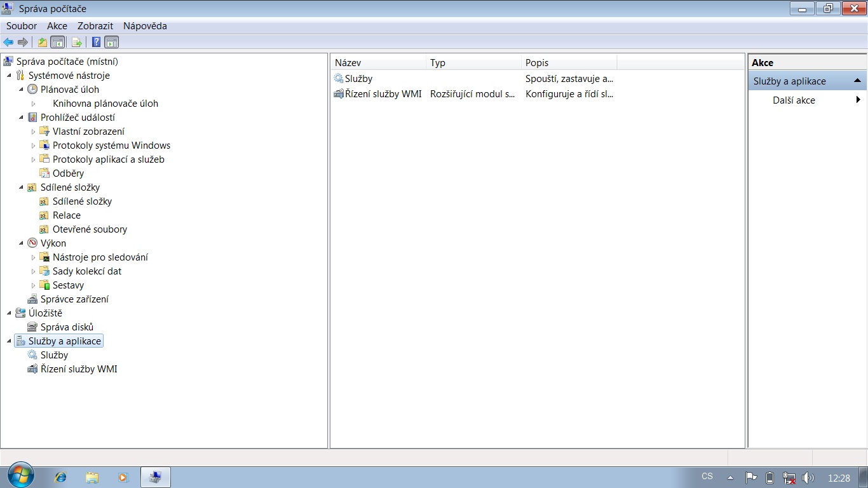Click the Plánovač úloh clock icon
The height and width of the screenshot is (488, 868).
32,90
